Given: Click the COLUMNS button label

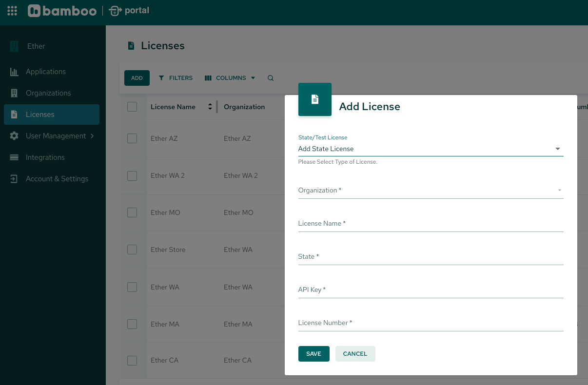Looking at the screenshot, I should pos(231,78).
